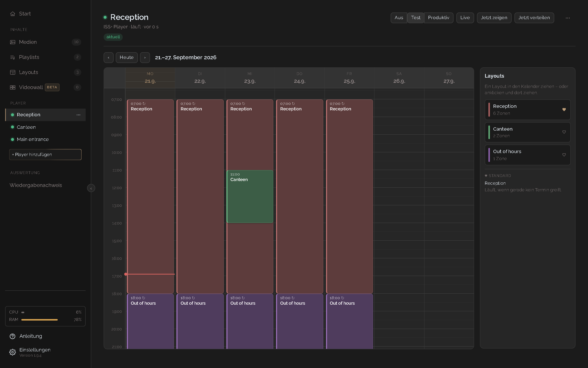588x368 pixels.
Task: Open the Medien menu item label
Action: (28, 42)
